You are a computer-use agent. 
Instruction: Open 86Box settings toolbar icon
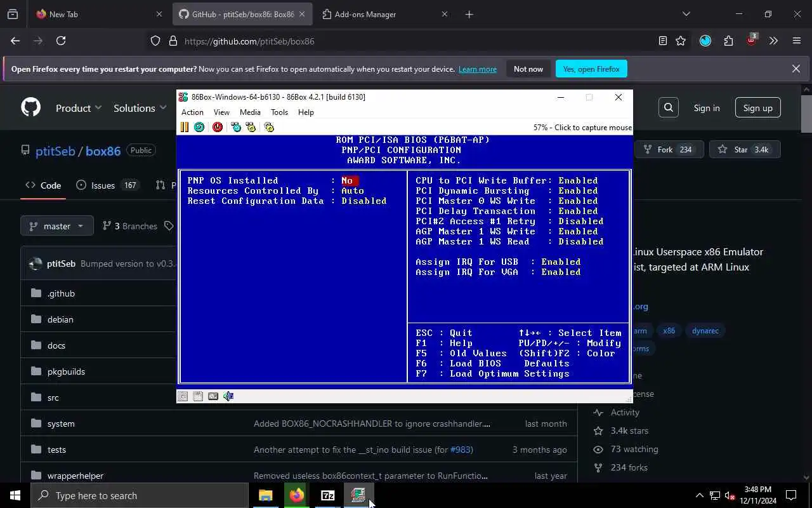point(269,127)
